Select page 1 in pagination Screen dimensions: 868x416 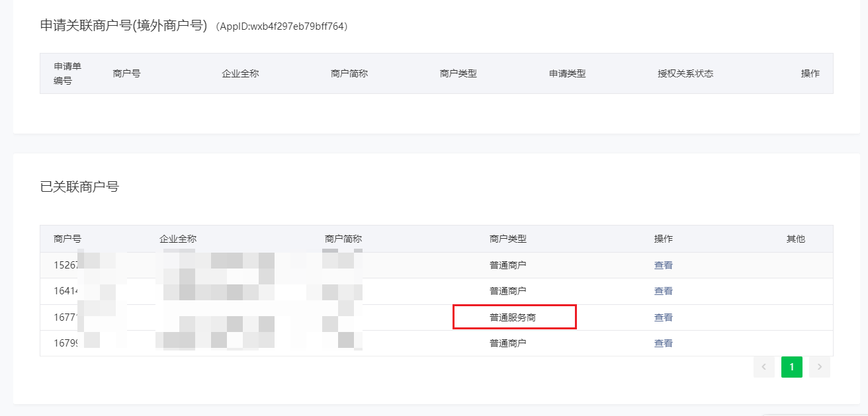(792, 367)
